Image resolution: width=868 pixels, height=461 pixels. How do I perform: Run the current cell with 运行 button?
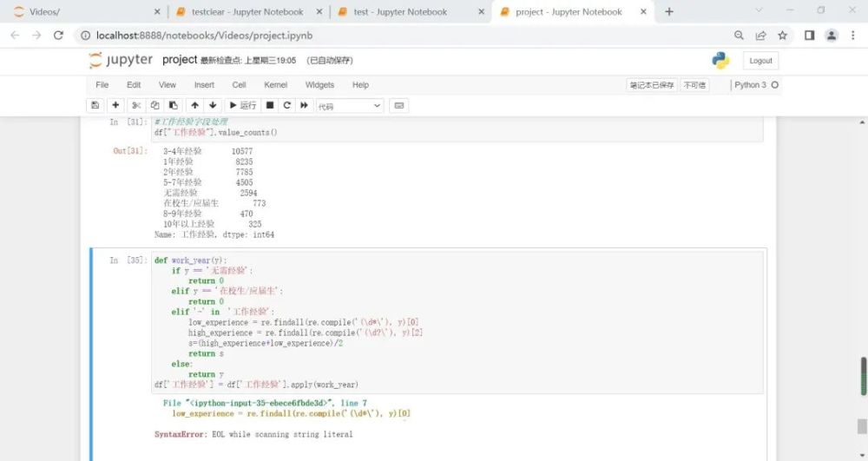point(242,105)
